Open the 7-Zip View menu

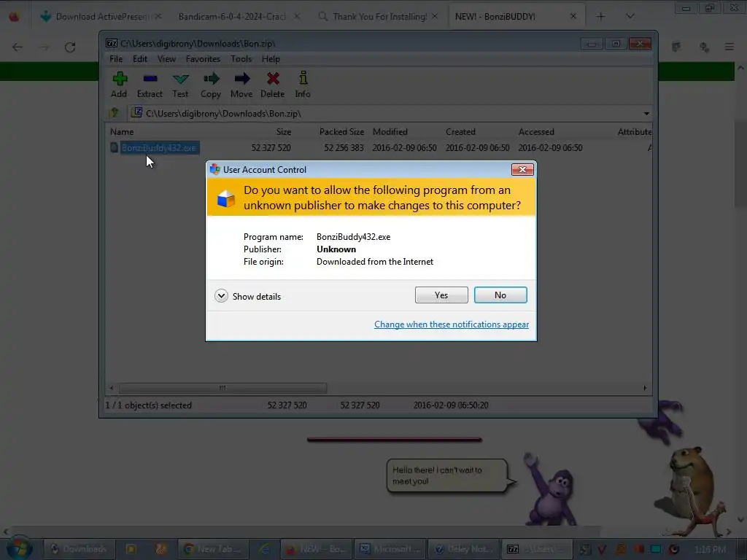[166, 59]
